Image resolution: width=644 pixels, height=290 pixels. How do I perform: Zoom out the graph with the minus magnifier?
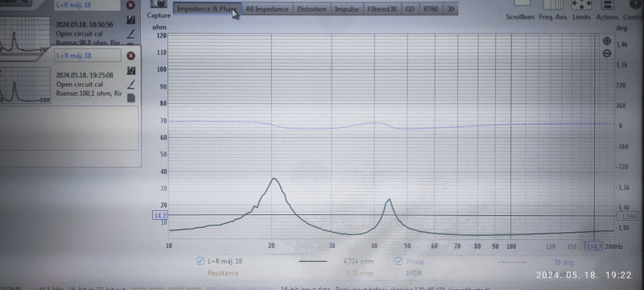point(607,53)
